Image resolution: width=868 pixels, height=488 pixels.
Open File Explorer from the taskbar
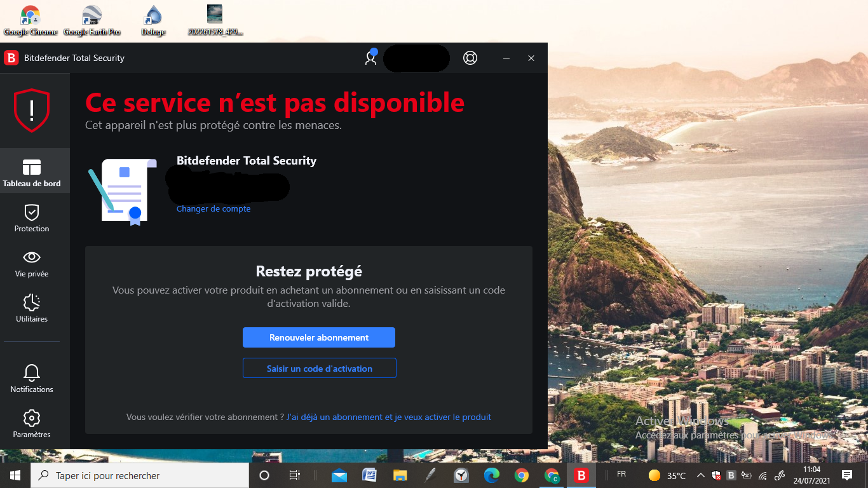[400, 475]
